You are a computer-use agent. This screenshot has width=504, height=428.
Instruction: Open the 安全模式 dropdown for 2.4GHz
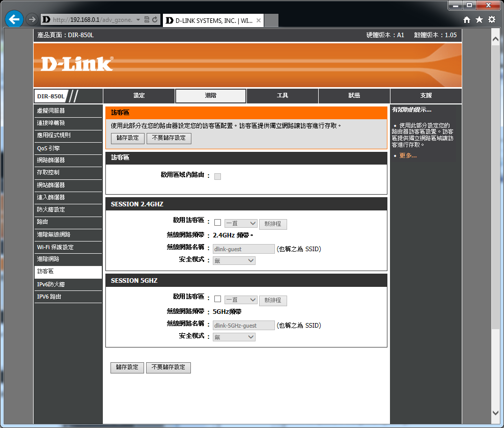tap(234, 260)
